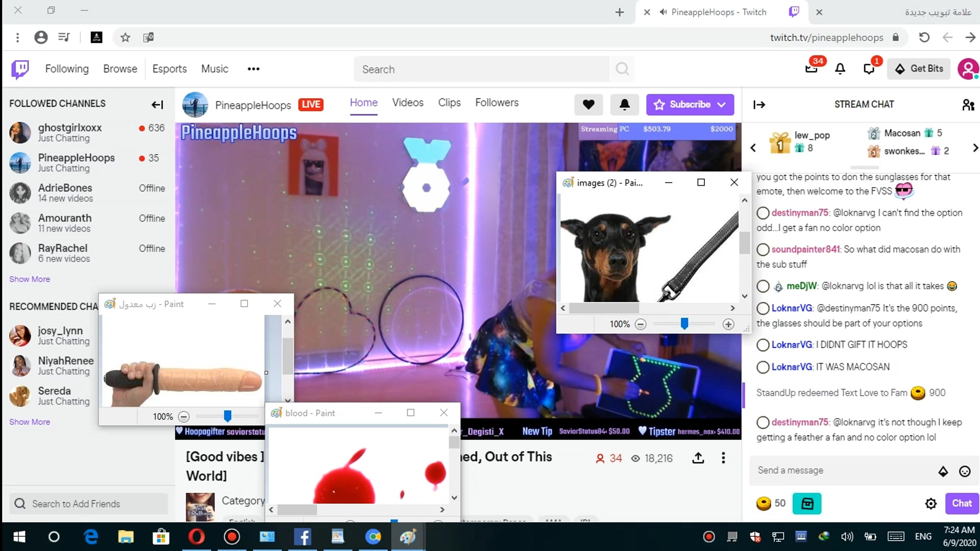This screenshot has height=551, width=980.
Task: Open the community users list icon
Action: [x=968, y=105]
